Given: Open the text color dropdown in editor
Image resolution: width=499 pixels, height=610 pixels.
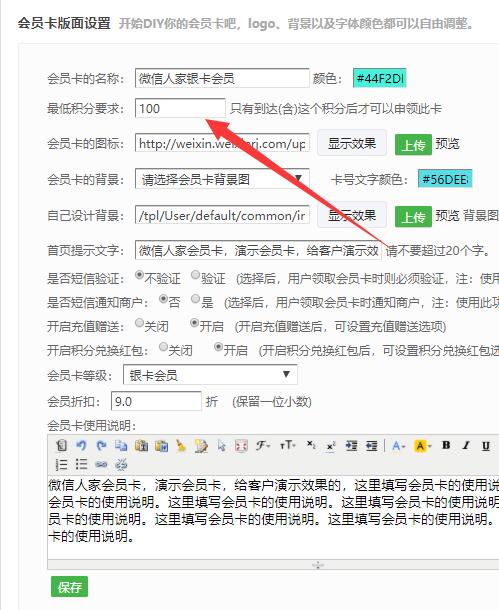Looking at the screenshot, I should pyautogui.click(x=399, y=445).
